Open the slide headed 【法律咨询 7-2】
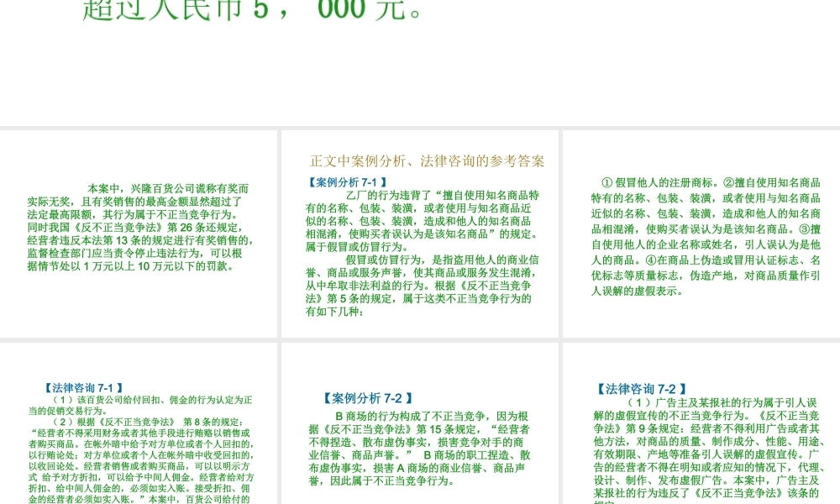Image resolution: width=840 pixels, height=504 pixels. (701, 423)
